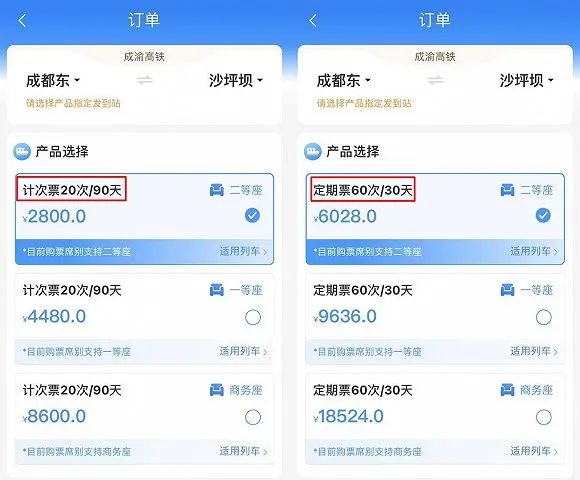
Task: Open 适用列车 for 定期票 商务座 ¥18524
Action: tap(534, 451)
